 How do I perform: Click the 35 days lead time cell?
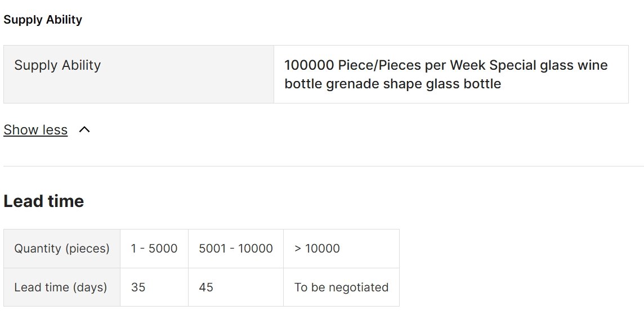pyautogui.click(x=154, y=287)
